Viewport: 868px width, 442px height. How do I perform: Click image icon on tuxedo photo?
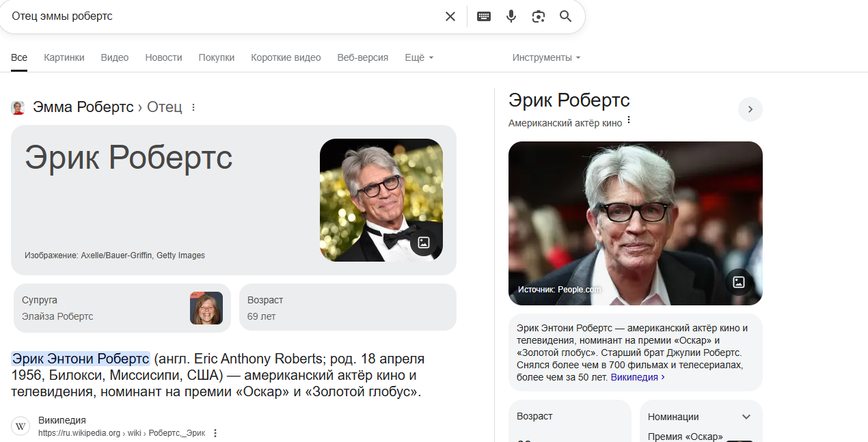(x=424, y=242)
